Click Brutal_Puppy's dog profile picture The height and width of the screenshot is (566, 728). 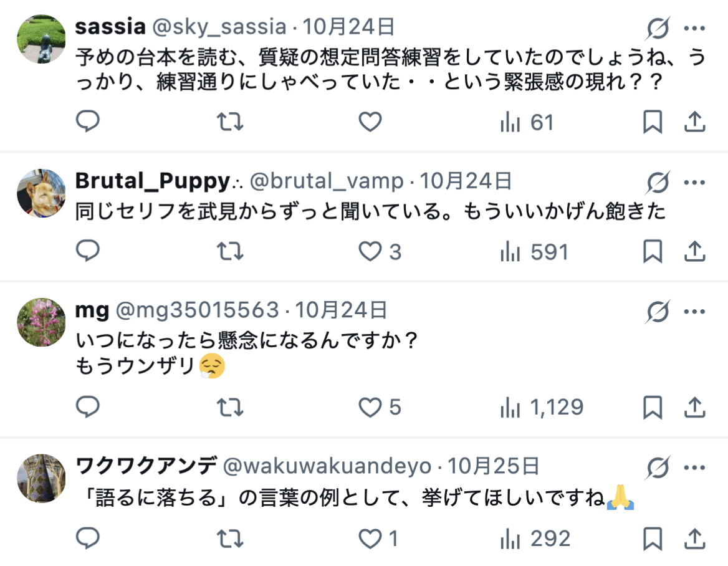point(42,193)
